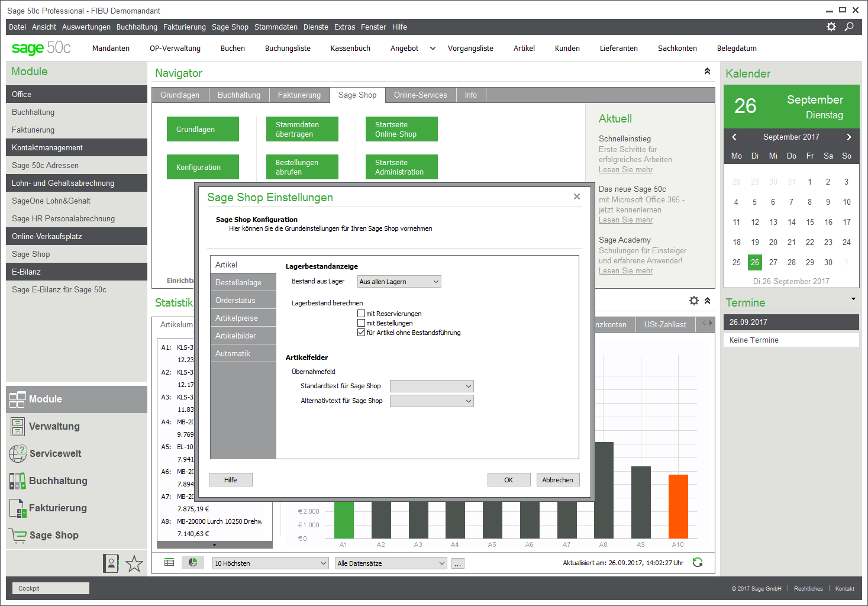The image size is (868, 606).
Task: Uncheck für Artikel ohne Bestandsführung
Action: [361, 333]
